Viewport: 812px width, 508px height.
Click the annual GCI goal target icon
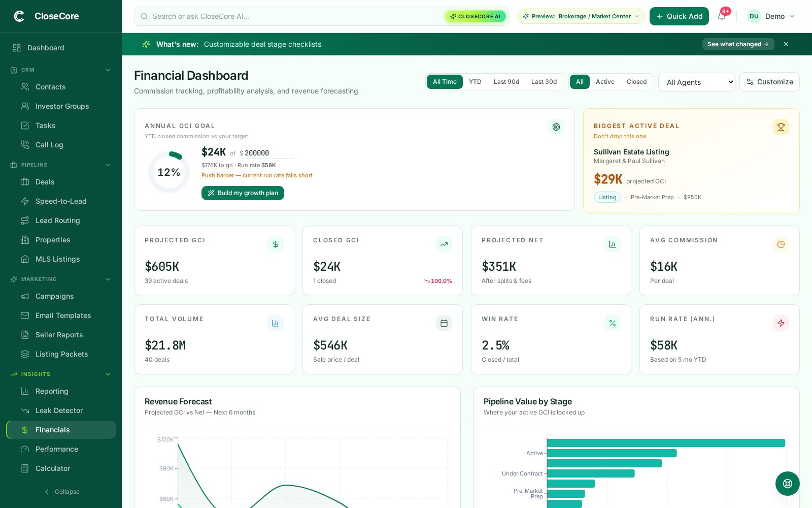(x=556, y=127)
